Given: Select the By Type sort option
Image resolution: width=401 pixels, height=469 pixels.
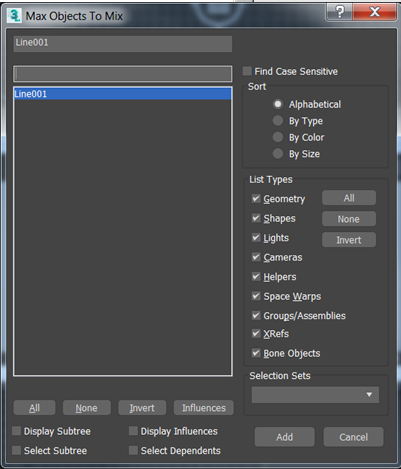Looking at the screenshot, I should (278, 121).
